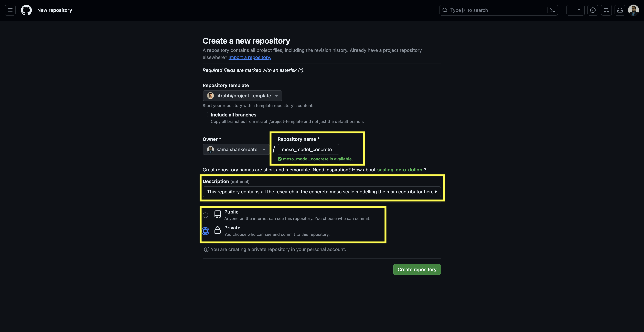Open the issues icon in header
The height and width of the screenshot is (332, 644).
click(x=593, y=10)
